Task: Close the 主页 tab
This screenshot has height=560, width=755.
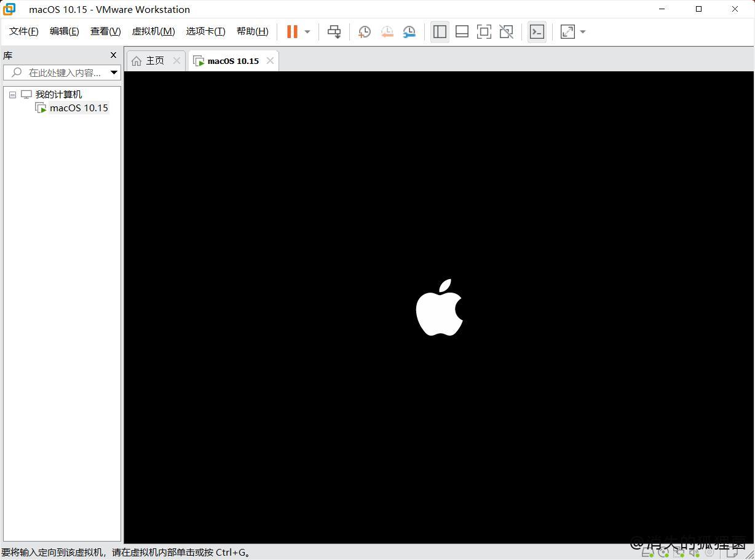Action: pos(177,60)
